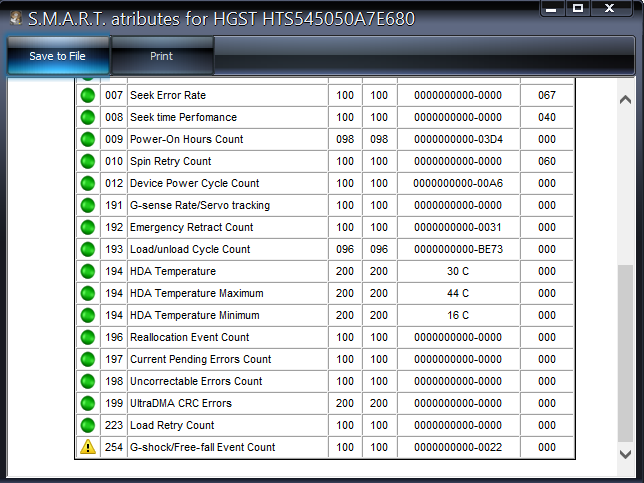The width and height of the screenshot is (644, 483).
Task: Click green status icon for Emergency Retract Count
Action: click(x=87, y=227)
